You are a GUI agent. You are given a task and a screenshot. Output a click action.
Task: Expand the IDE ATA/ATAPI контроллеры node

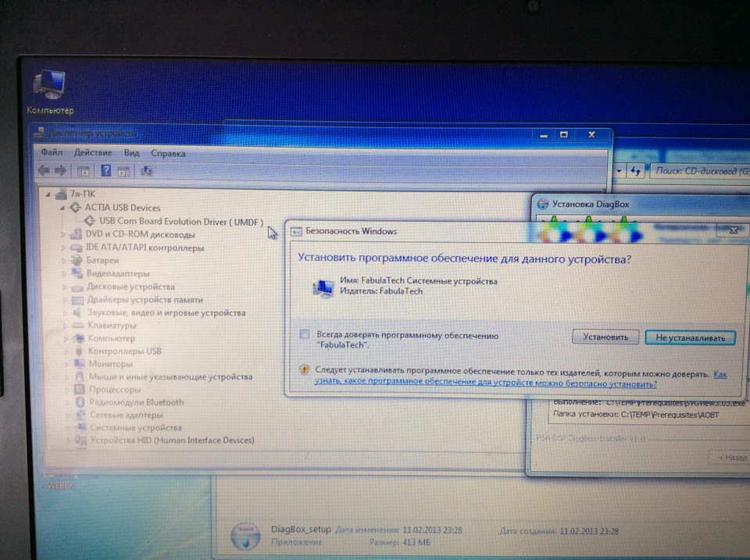point(63,248)
